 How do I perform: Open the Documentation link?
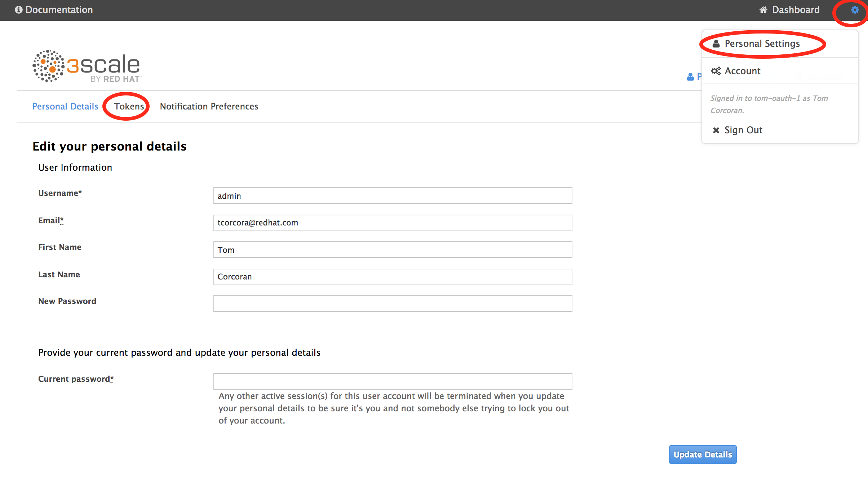click(x=59, y=10)
